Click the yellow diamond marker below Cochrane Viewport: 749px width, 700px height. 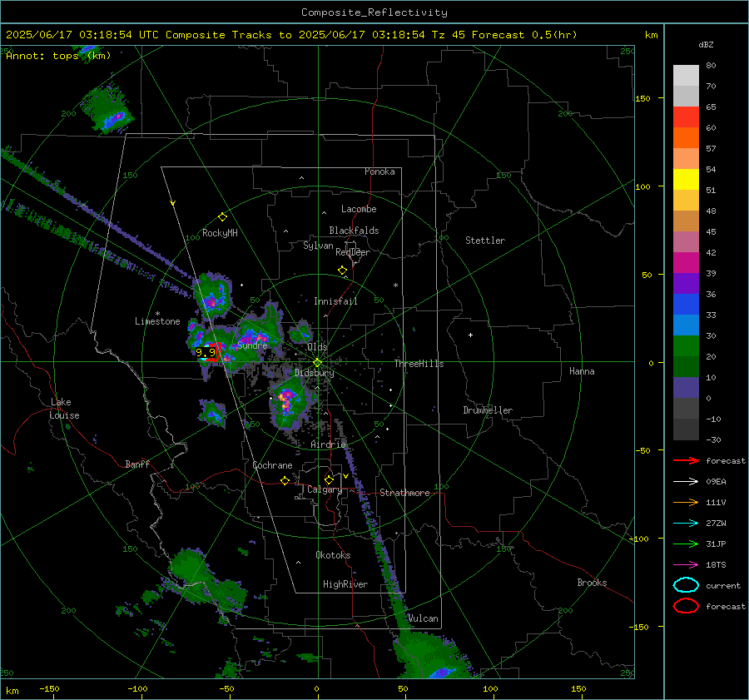(x=285, y=481)
